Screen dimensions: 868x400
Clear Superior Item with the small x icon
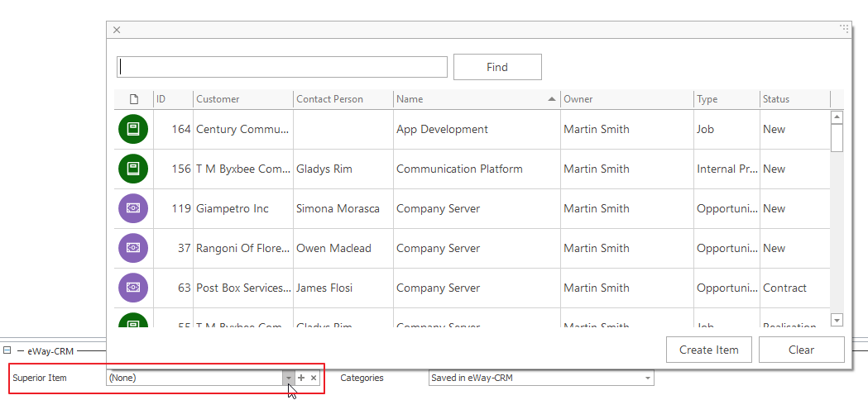point(314,378)
